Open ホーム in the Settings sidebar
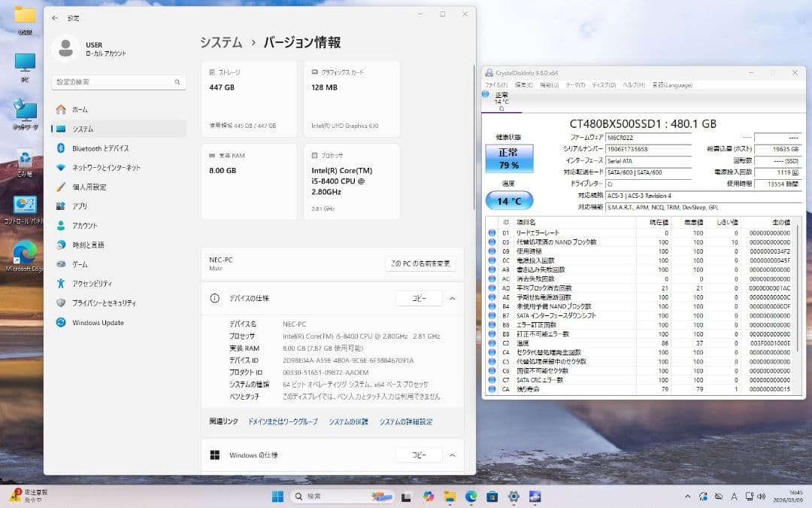This screenshot has width=812, height=508. tap(119, 109)
